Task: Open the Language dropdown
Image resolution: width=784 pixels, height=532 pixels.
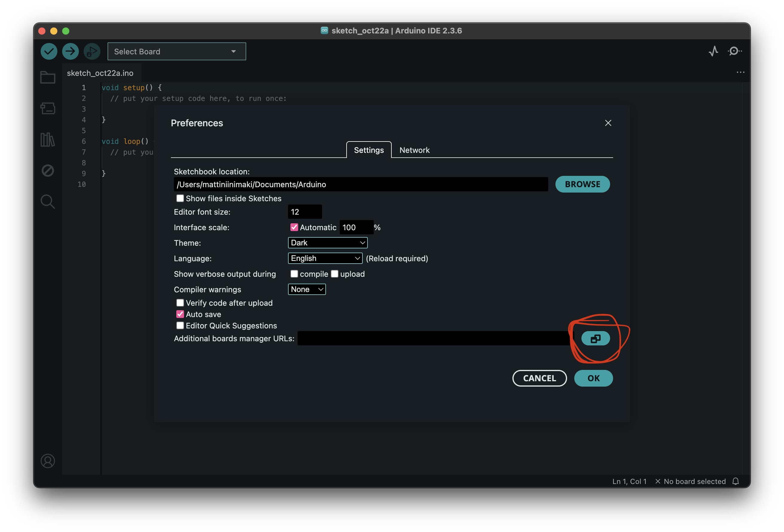Action: [x=325, y=258]
